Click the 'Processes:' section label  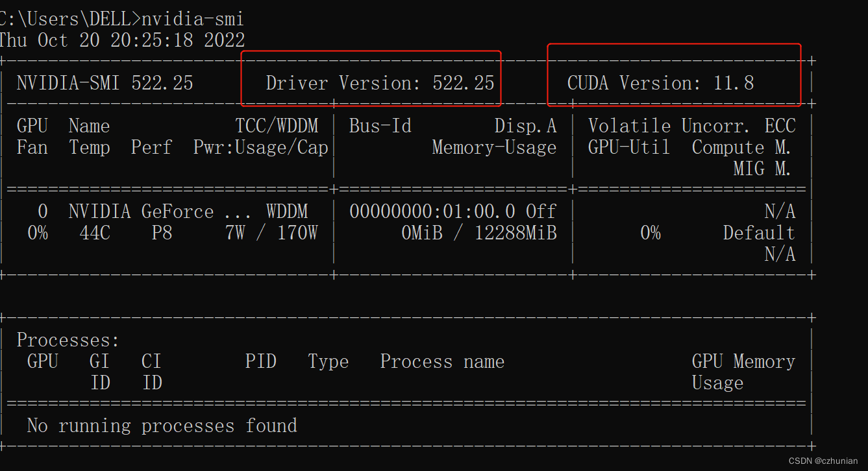click(68, 340)
